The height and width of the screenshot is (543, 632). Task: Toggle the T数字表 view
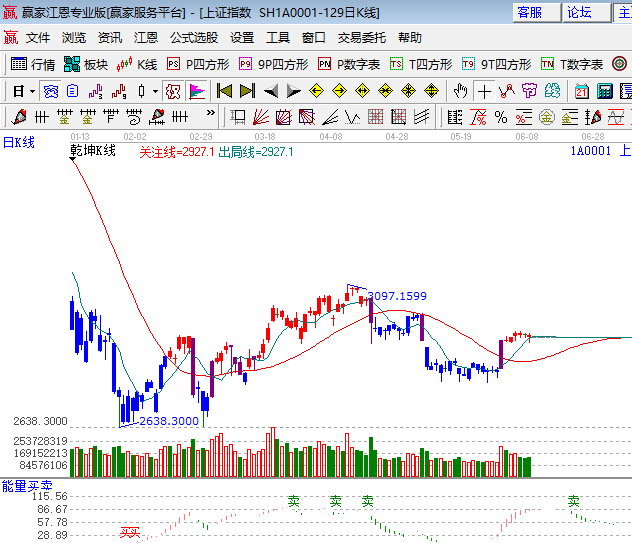[x=573, y=64]
